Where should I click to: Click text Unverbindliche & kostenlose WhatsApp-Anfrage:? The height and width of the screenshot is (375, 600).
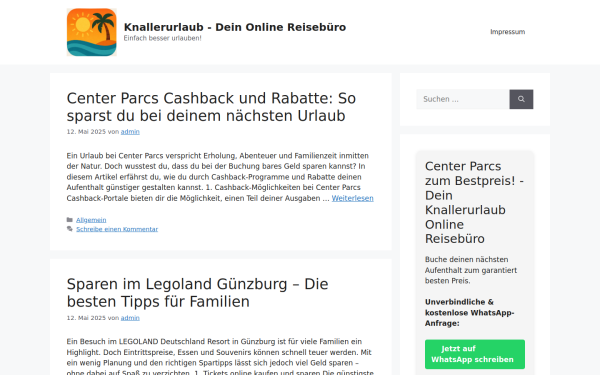(x=470, y=312)
